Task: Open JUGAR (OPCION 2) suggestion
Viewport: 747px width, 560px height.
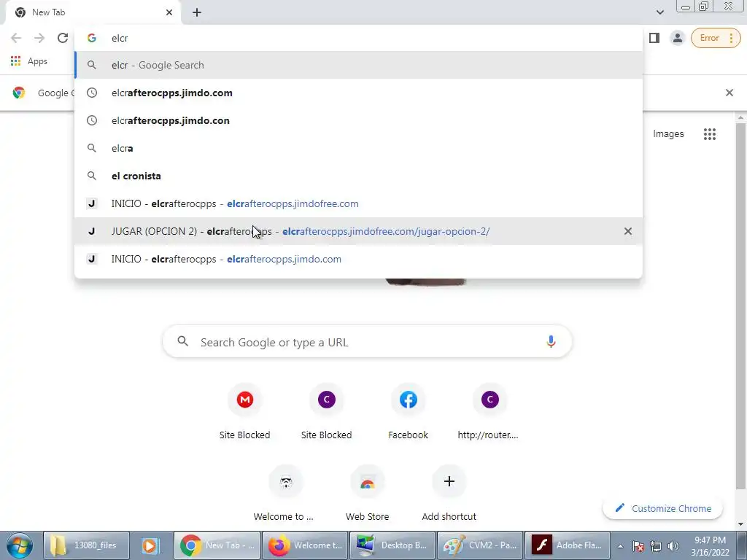Action: click(x=358, y=231)
